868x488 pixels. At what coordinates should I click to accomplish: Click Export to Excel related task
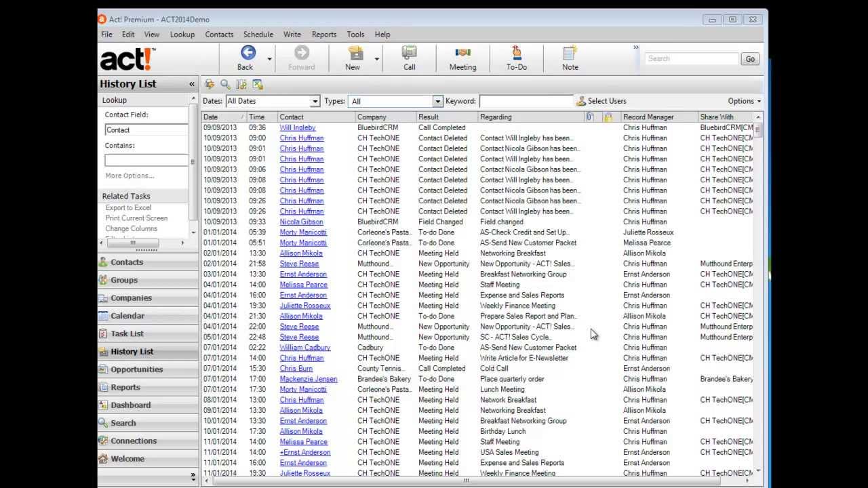coord(128,207)
